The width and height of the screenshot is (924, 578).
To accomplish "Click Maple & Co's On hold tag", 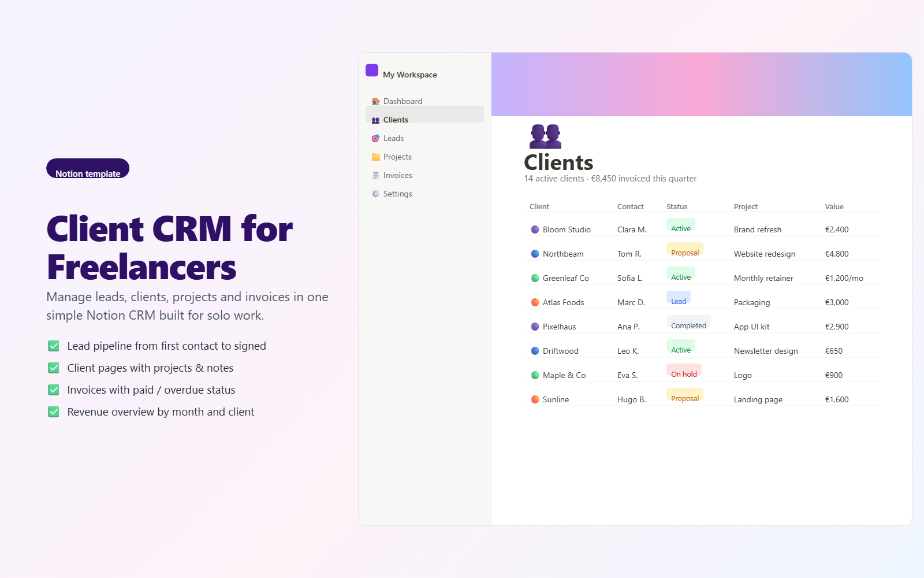I will pyautogui.click(x=684, y=371).
